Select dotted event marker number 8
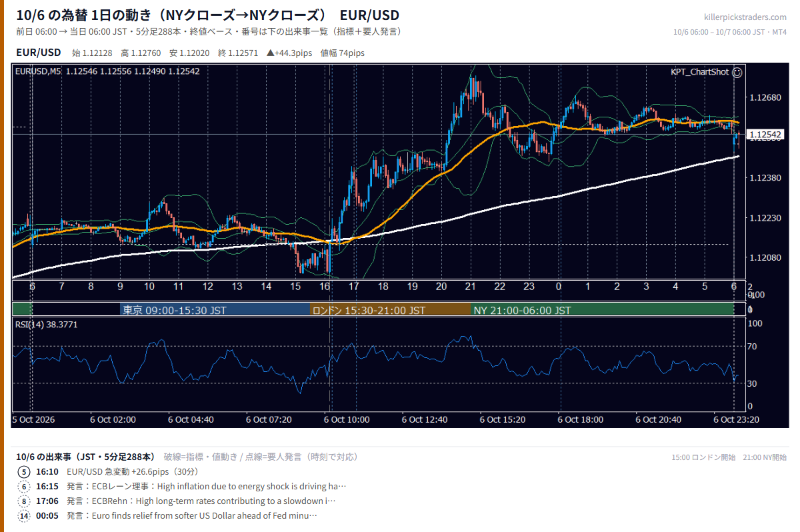The image size is (800, 532). 24,501
